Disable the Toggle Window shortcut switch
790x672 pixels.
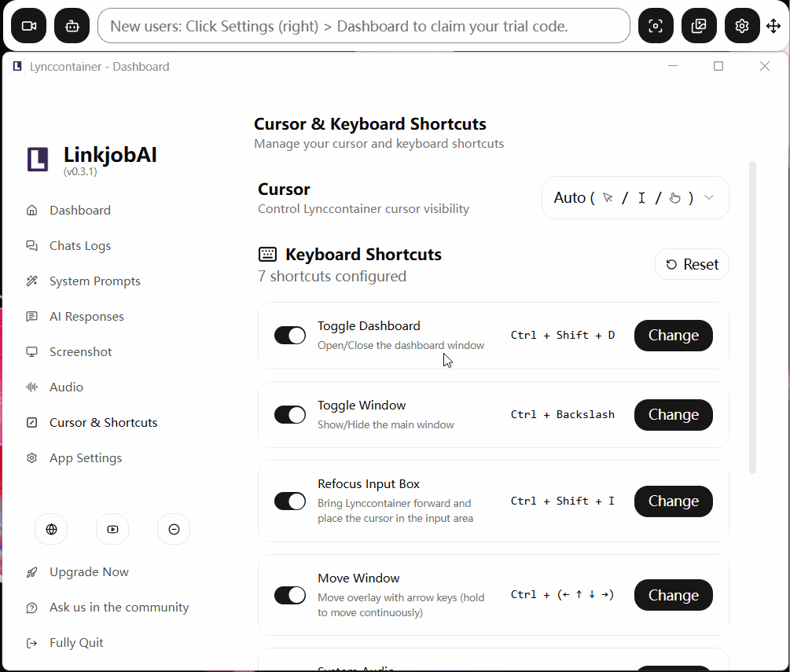(290, 414)
